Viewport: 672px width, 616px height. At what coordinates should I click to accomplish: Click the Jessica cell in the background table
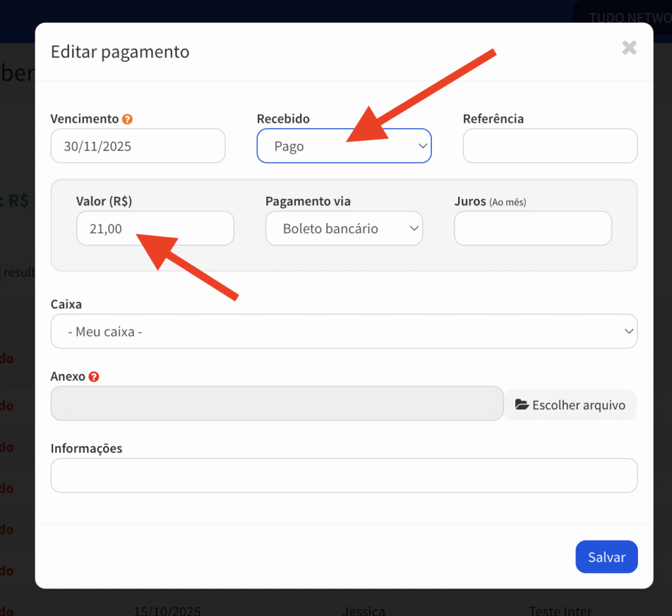pos(364,611)
